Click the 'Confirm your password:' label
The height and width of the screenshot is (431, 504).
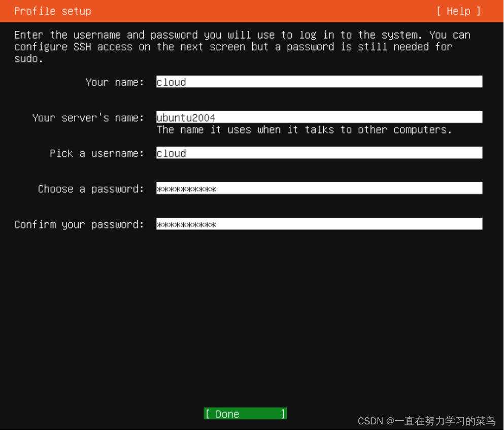[79, 225]
